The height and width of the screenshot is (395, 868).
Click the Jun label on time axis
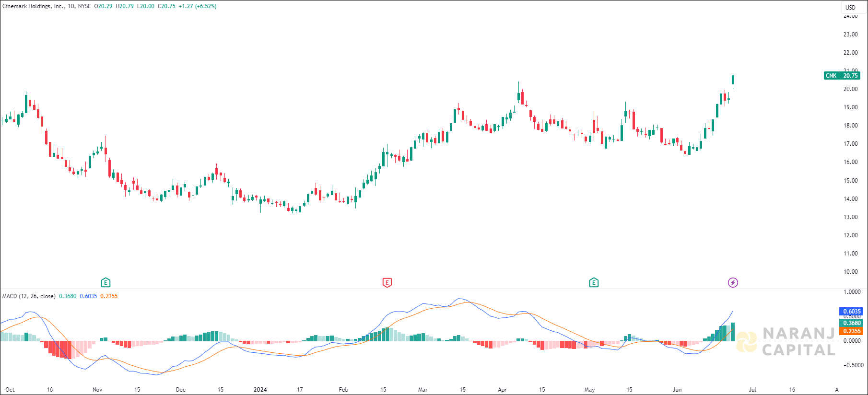[x=677, y=390]
